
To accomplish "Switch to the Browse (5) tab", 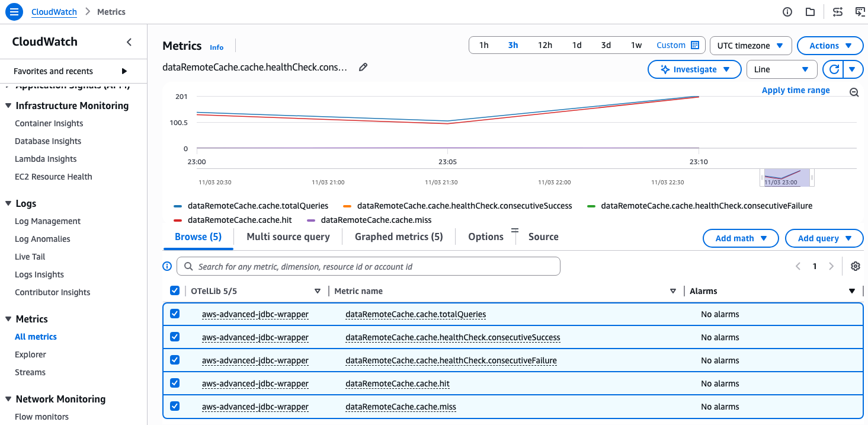I will point(198,237).
